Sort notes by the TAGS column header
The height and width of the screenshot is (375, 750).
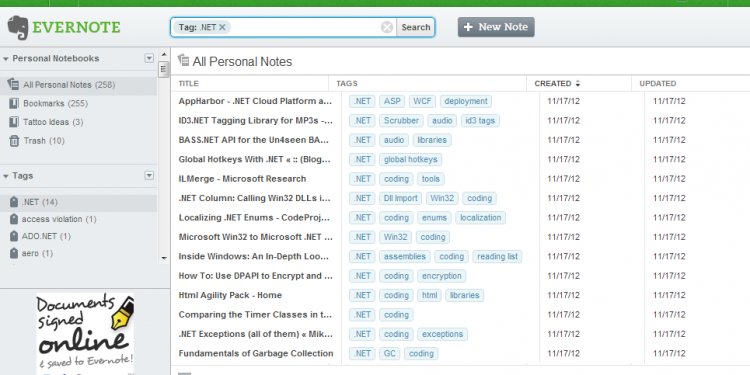point(347,83)
